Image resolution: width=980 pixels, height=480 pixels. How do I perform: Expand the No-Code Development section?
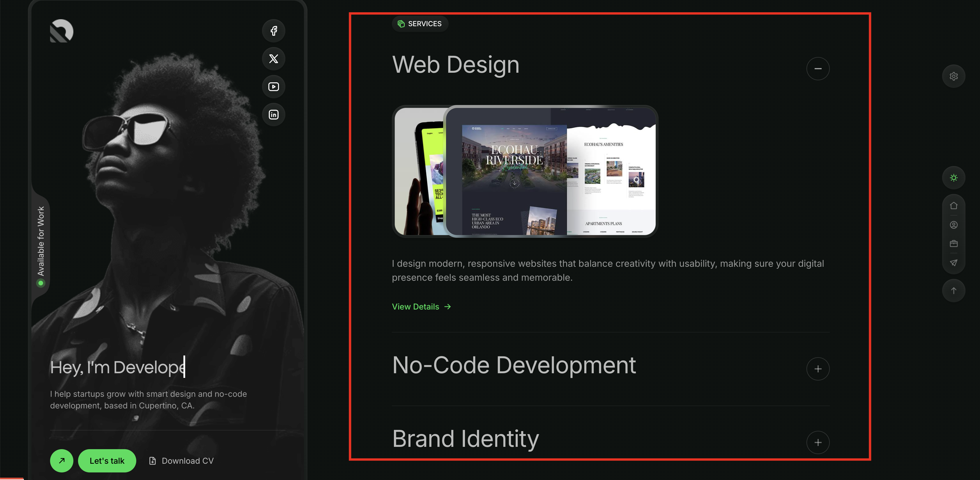818,369
